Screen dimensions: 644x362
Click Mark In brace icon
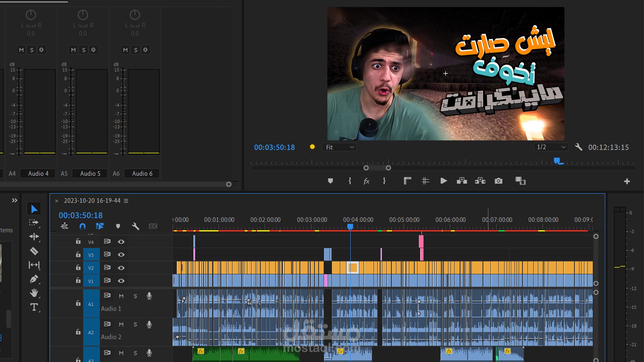[350, 181]
